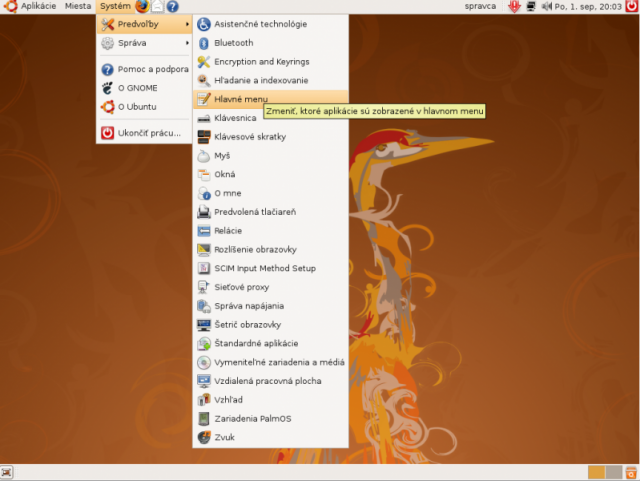Viewport: 640px width, 481px height.
Task: Open the Klávesnica keyboard icon
Action: tap(204, 118)
